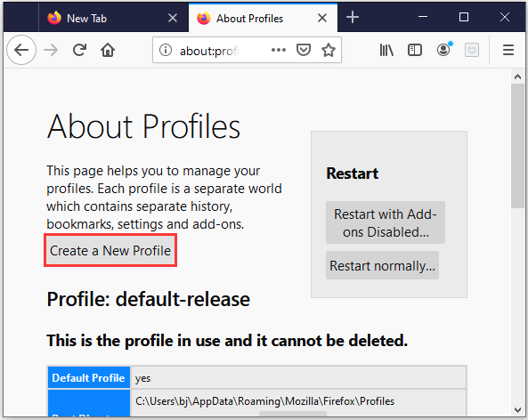Viewport: 528px width, 420px height.
Task: Bookmark this page with the star
Action: 329,50
